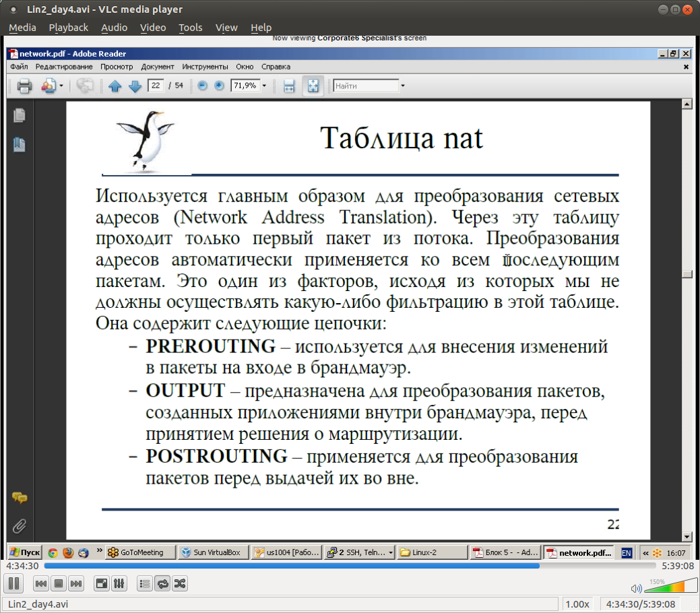Open the Pages panel icon in sidebar
This screenshot has width=700, height=613.
20,115
